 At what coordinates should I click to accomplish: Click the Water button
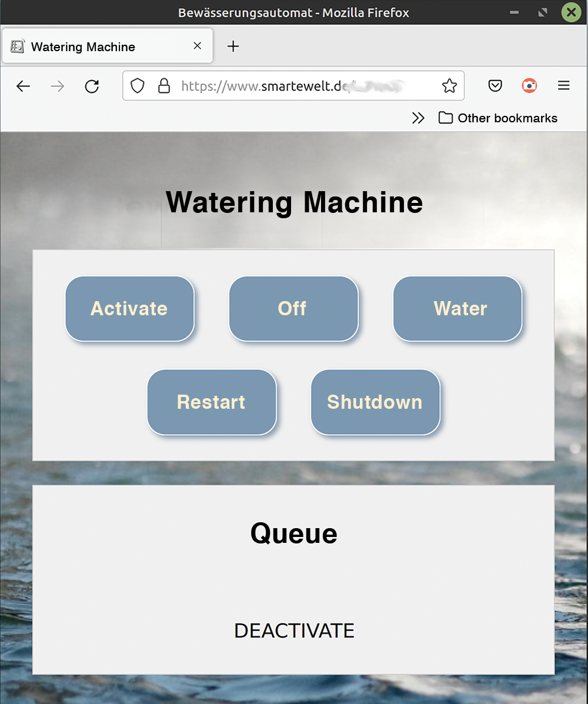tap(457, 309)
